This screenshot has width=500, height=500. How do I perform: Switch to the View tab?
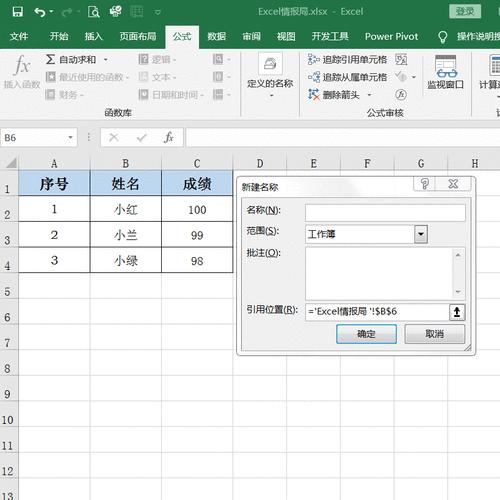(286, 36)
